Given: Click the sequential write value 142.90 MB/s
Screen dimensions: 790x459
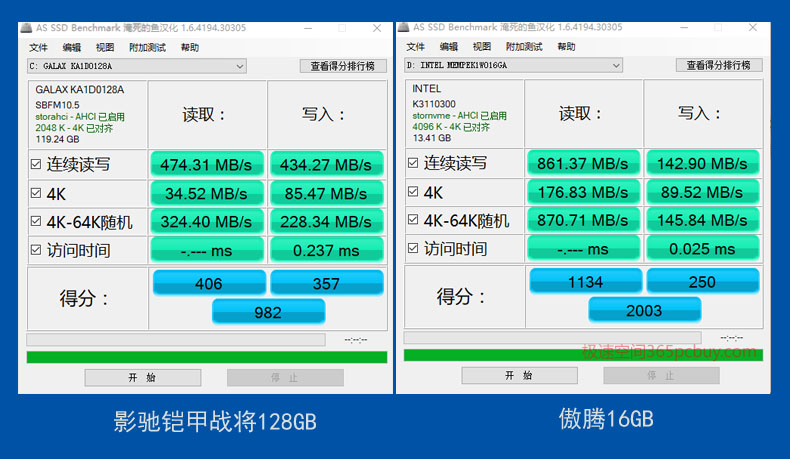Looking at the screenshot, I should (x=702, y=163).
